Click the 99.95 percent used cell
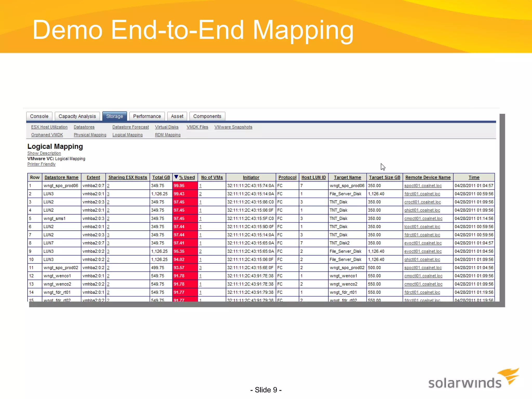The width and height of the screenshot is (532, 399). pos(185,186)
